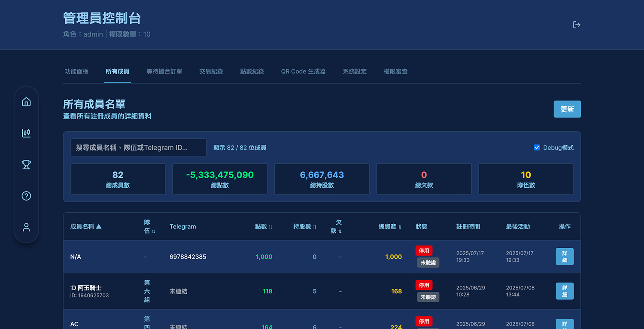The image size is (644, 329).
Task: Sort by 隊伍 column header
Action: (149, 226)
